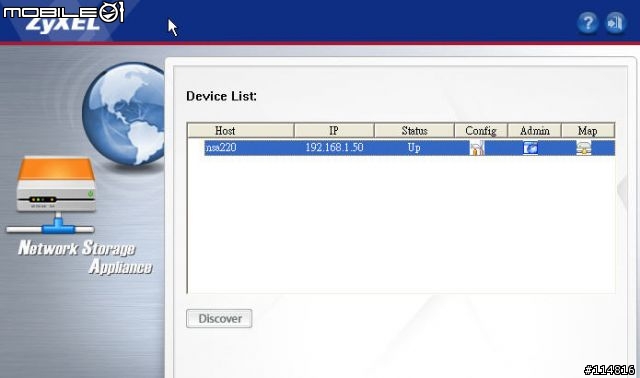Sort by Host column header
Screen dimensions: 640x378
pyautogui.click(x=241, y=131)
